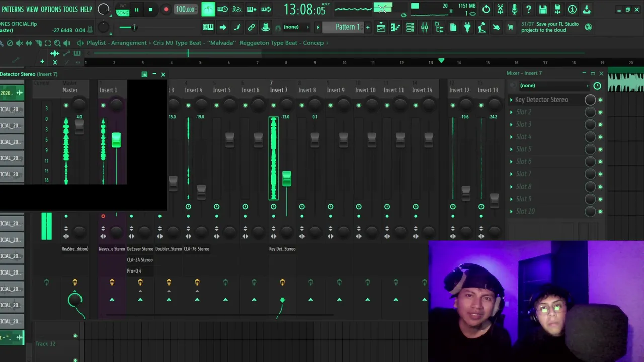The height and width of the screenshot is (362, 644).
Task: Open the Mixer view icon
Action: pos(424,27)
